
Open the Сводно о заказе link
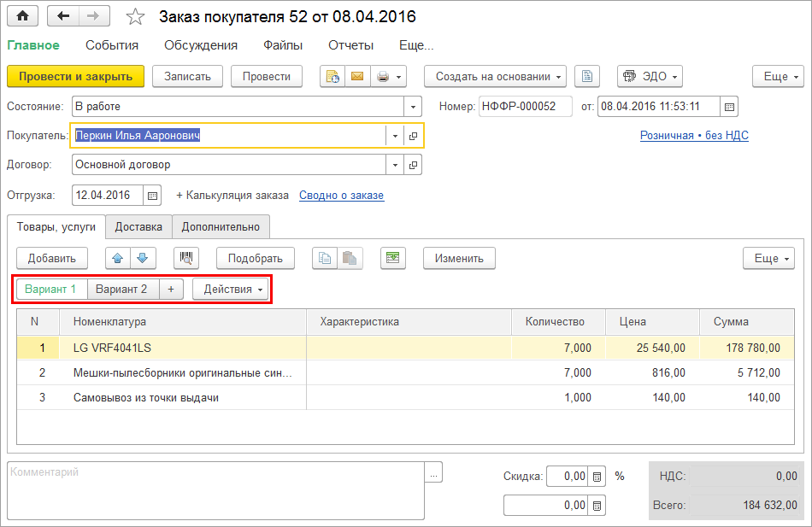pyautogui.click(x=341, y=196)
